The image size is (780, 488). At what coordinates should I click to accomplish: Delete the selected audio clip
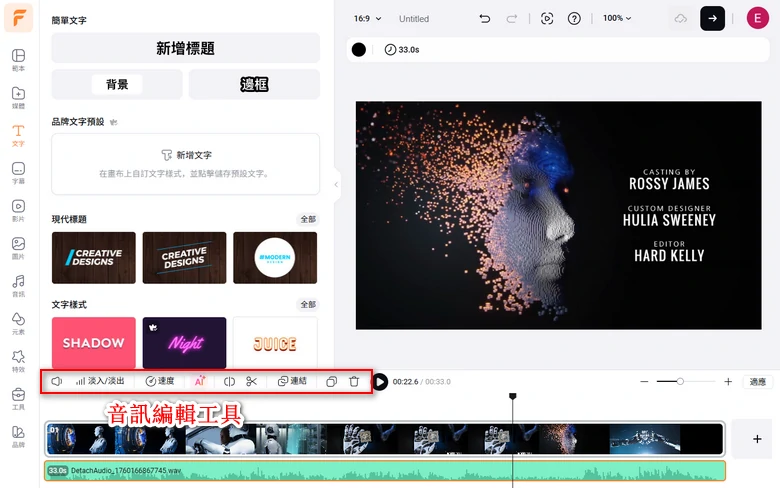(x=354, y=382)
